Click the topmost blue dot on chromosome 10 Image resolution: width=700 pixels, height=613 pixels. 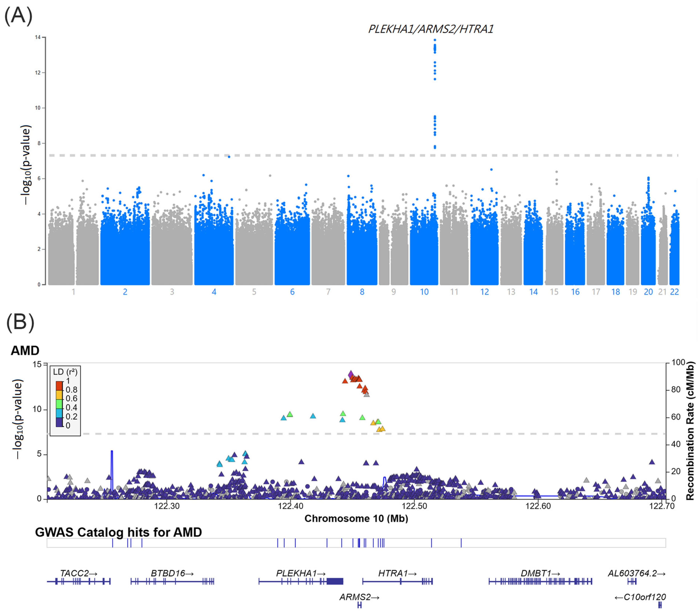coord(435,40)
